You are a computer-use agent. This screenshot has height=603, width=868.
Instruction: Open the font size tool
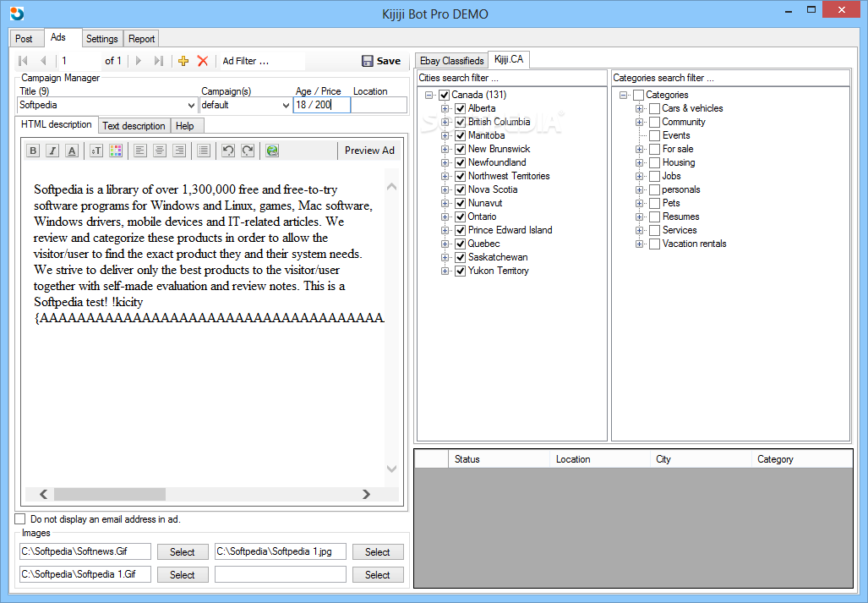96,151
